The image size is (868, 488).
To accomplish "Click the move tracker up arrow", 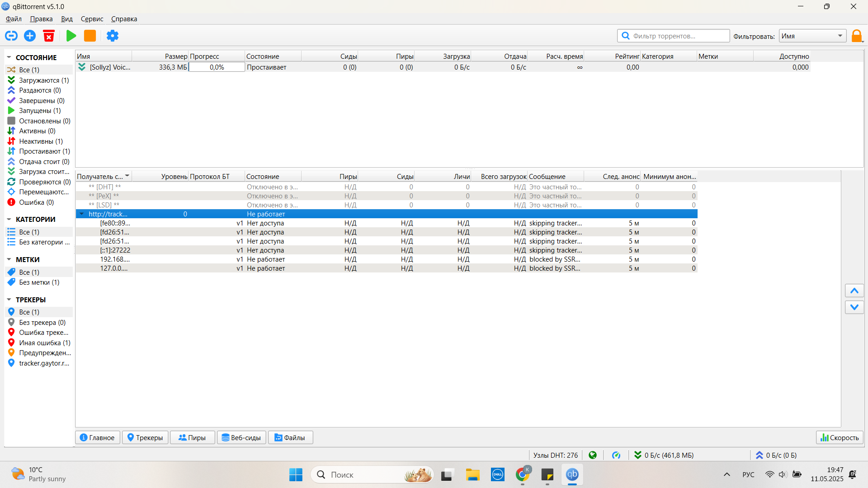I will (854, 291).
